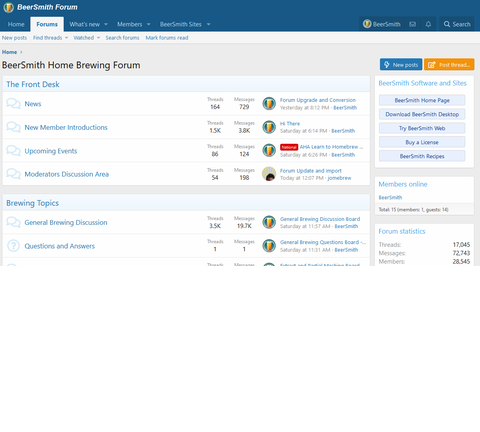Viewport: 480px width, 432px height.
Task: Open General Brewing Discussion Board thread
Action: 320,219
